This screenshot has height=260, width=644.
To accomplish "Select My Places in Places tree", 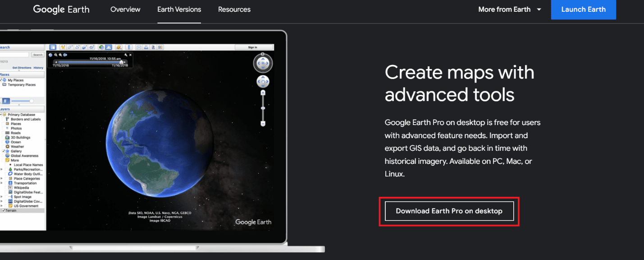I will click(15, 80).
